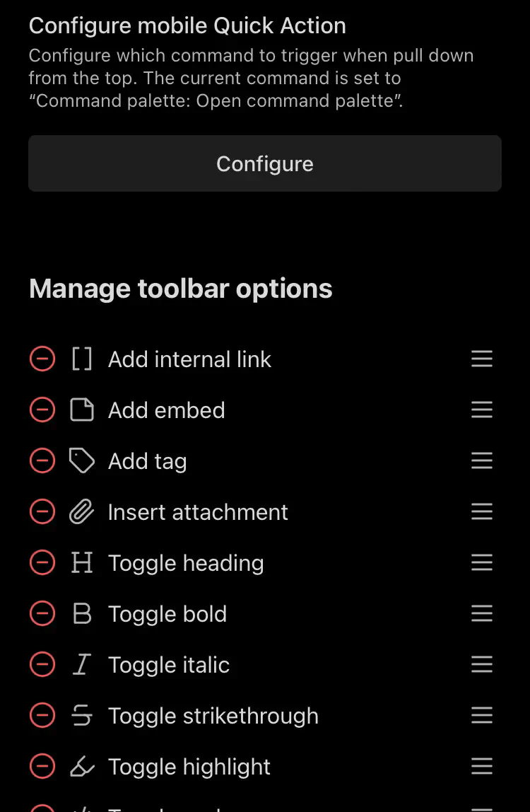Remove Add internal link from toolbar
Screen dimensions: 530x812
click(x=42, y=359)
